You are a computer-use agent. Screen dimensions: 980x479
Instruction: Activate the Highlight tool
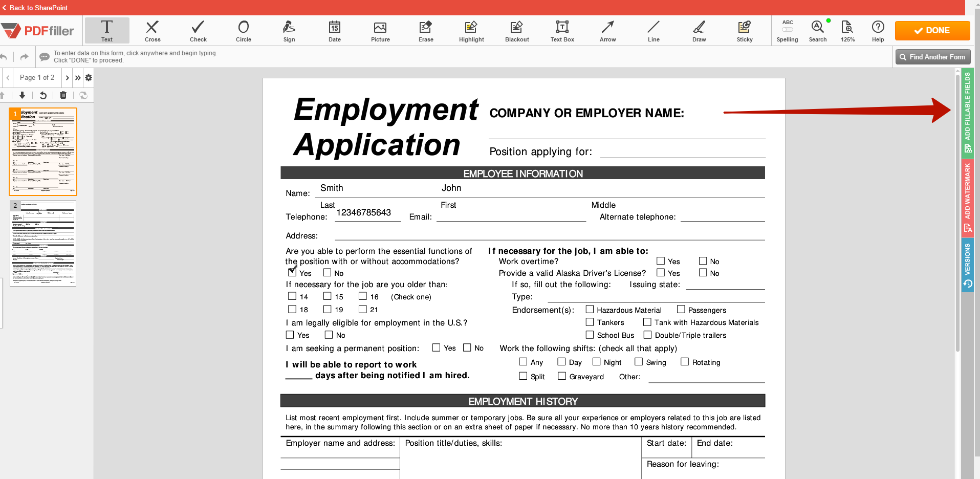click(x=471, y=30)
